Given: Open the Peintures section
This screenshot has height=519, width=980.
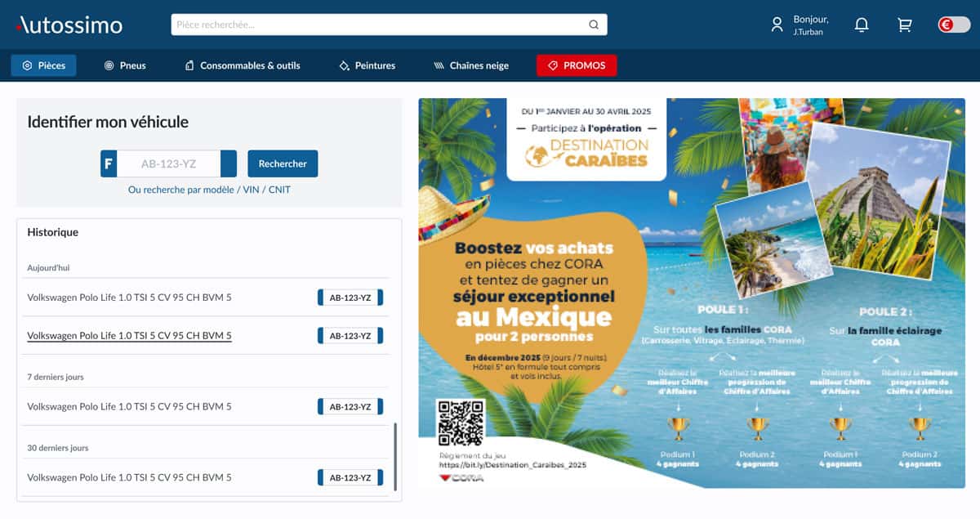Looking at the screenshot, I should (367, 65).
